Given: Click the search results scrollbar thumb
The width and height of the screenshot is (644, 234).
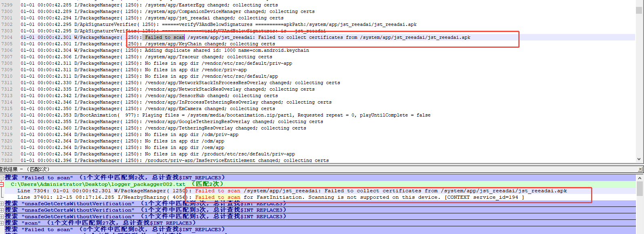Looking at the screenshot, I should tap(640, 188).
